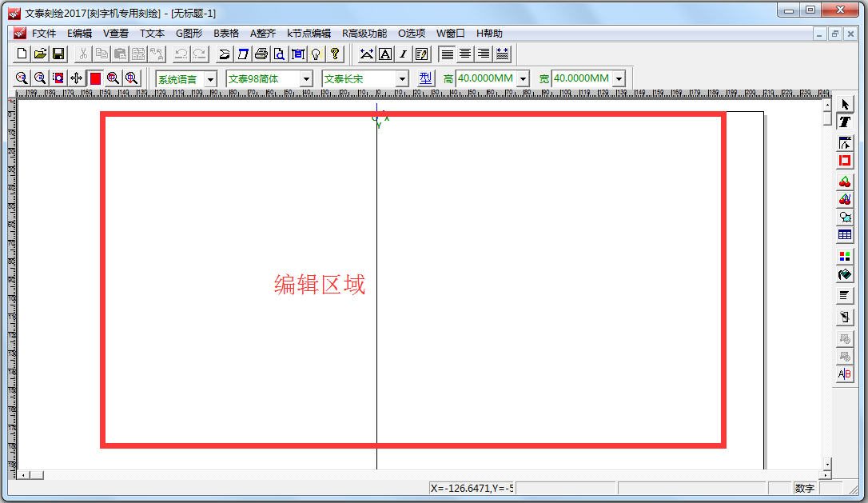Viewport: 868px width, 503px height.
Task: Click the text lines icon in right toolbar
Action: (x=845, y=295)
